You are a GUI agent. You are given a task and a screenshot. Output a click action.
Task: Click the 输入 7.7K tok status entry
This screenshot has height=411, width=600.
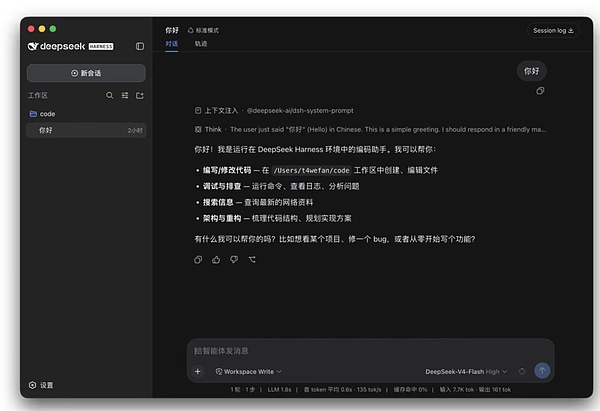coord(457,390)
